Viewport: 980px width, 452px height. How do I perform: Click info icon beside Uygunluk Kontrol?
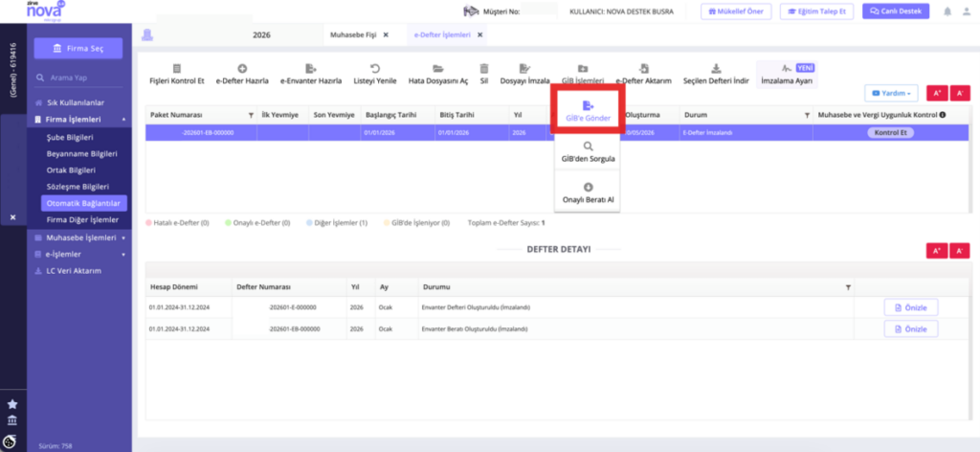pyautogui.click(x=942, y=115)
